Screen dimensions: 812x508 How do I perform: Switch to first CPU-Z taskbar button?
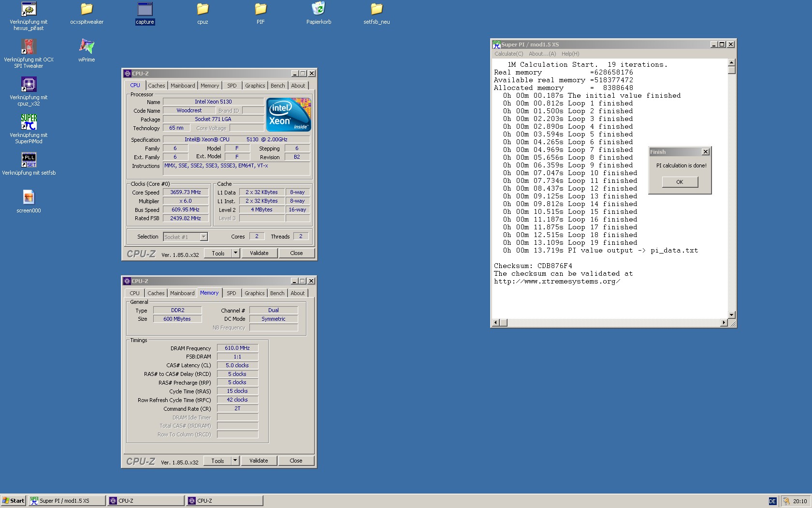click(146, 501)
